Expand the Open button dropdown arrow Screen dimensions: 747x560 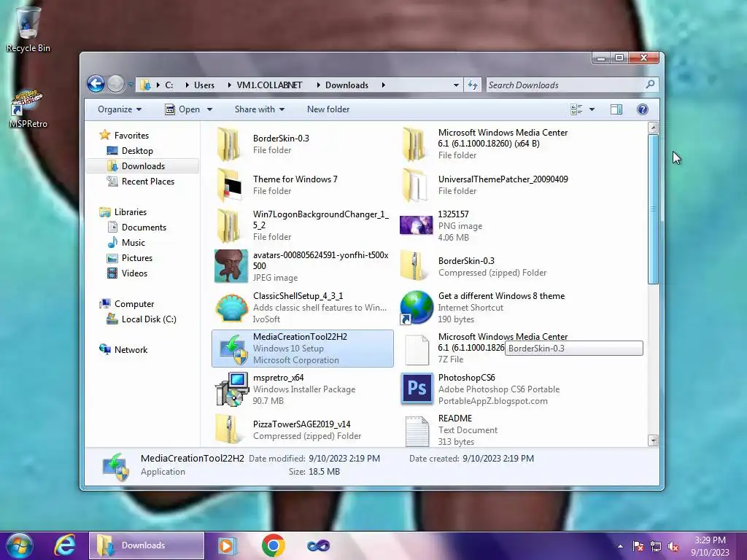209,109
